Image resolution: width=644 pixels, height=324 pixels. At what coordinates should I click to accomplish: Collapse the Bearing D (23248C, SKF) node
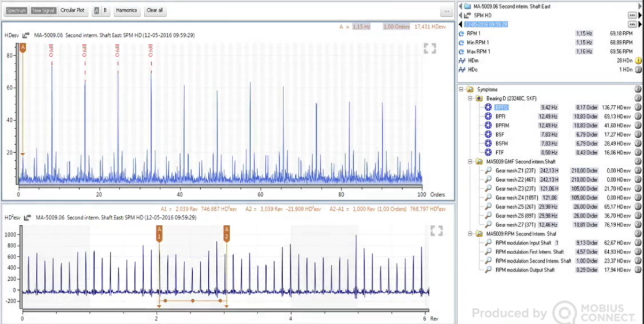[470, 99]
